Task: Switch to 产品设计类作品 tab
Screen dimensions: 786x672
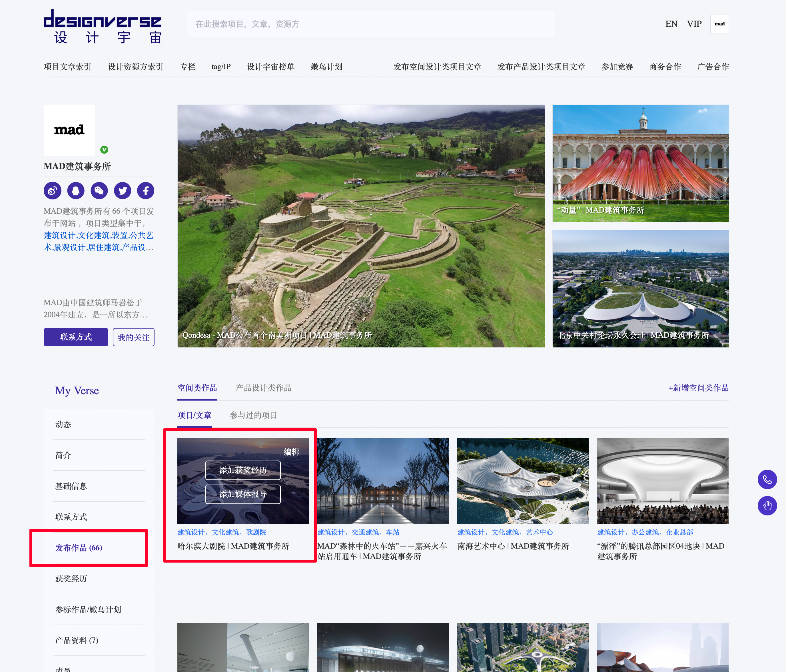Action: 263,388
